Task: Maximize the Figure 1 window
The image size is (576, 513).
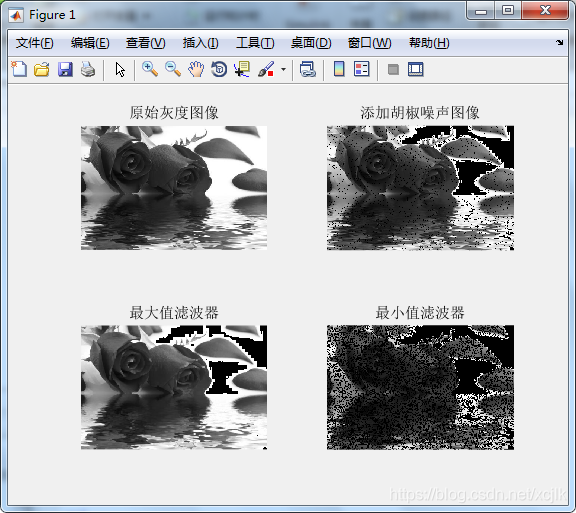Action: click(508, 10)
